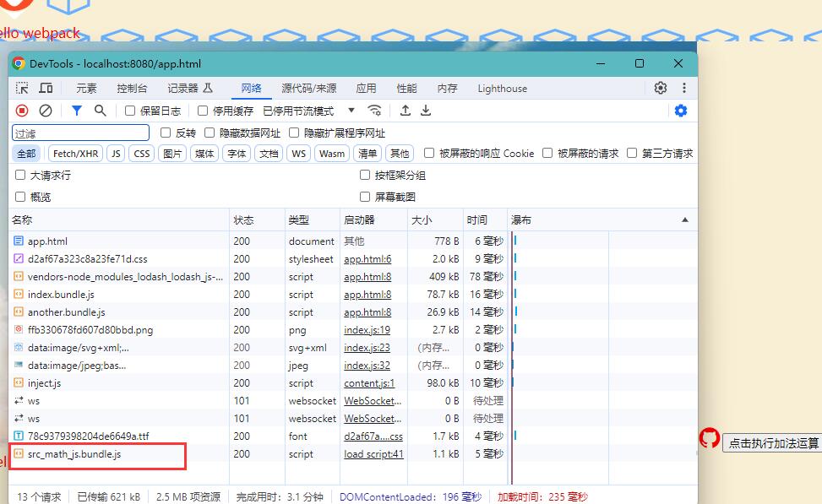Open the index.js:19 initiator link
Screen dimensions: 822x504
367,329
